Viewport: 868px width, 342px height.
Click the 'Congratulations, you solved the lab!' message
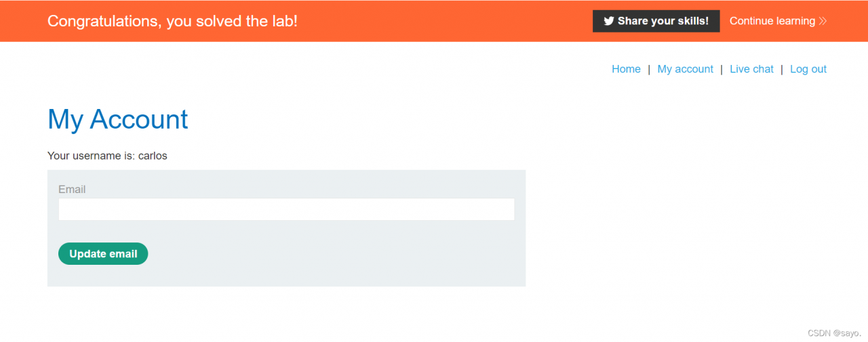click(x=172, y=21)
